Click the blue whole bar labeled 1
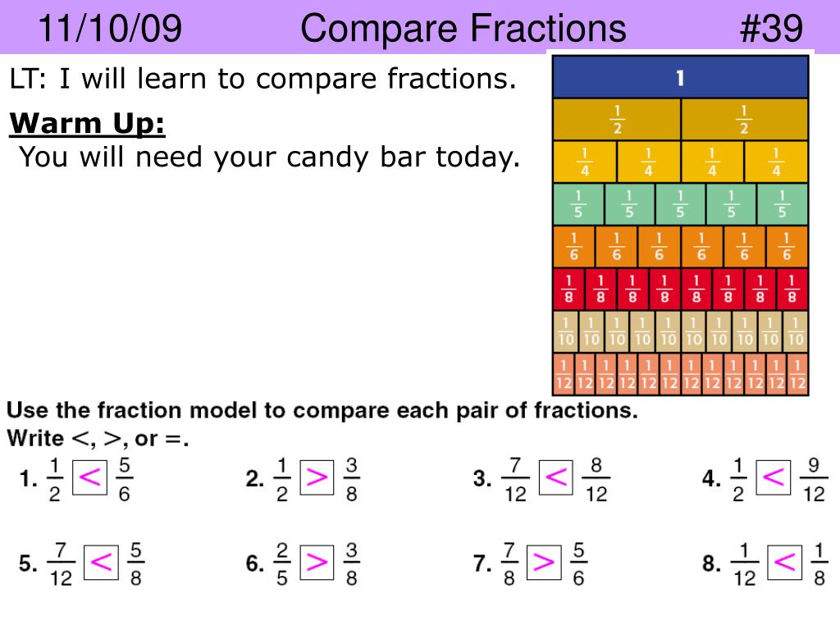 (x=680, y=77)
